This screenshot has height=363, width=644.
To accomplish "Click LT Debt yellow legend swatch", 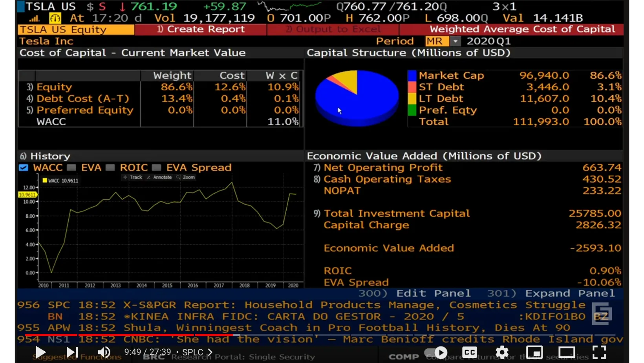I will 412,99.
